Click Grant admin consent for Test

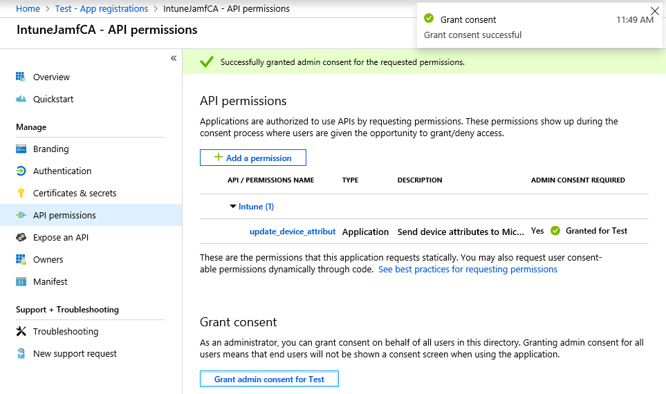point(269,379)
